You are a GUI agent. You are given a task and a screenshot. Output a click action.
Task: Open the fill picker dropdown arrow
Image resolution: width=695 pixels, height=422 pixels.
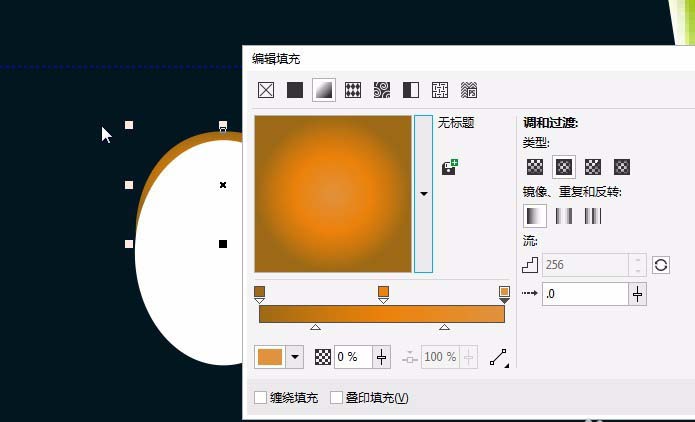pos(423,194)
